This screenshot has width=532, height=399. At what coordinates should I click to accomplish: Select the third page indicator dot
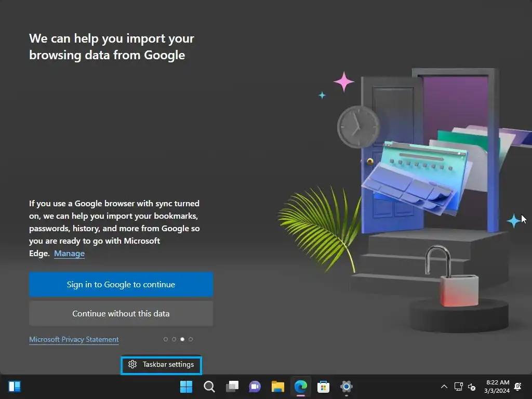tap(182, 339)
